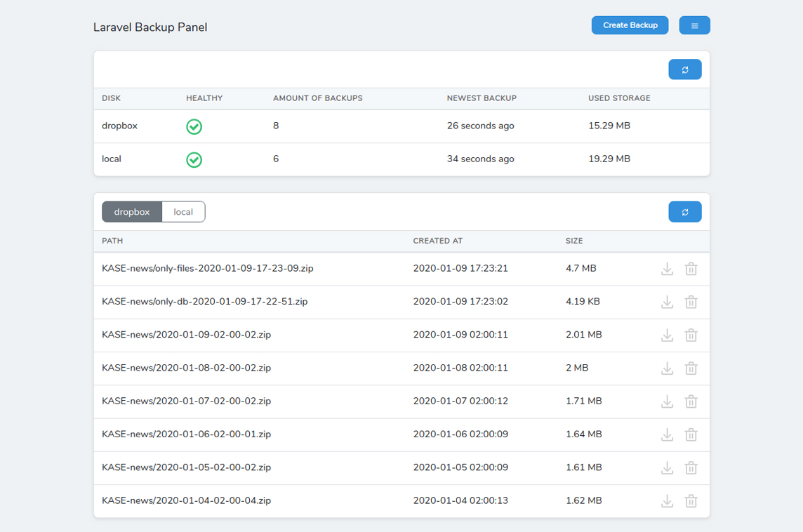Click the '26 seconds ago' newest backup value
The width and height of the screenshot is (803, 532).
pos(480,126)
